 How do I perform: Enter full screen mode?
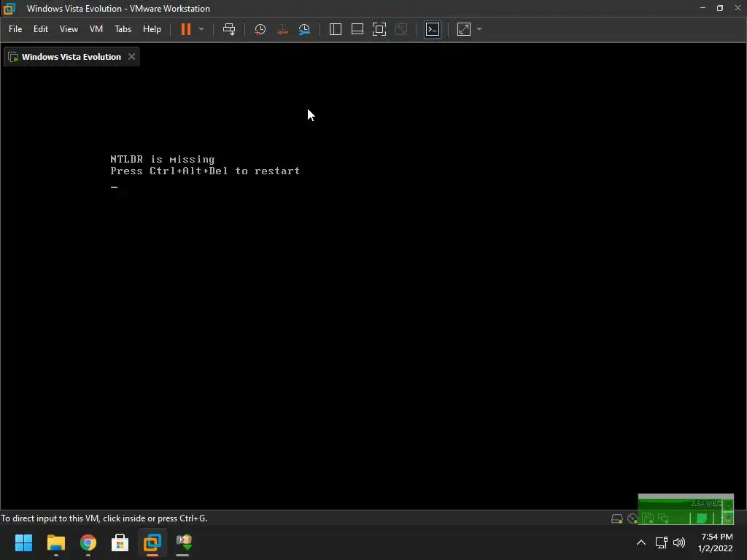tap(379, 29)
